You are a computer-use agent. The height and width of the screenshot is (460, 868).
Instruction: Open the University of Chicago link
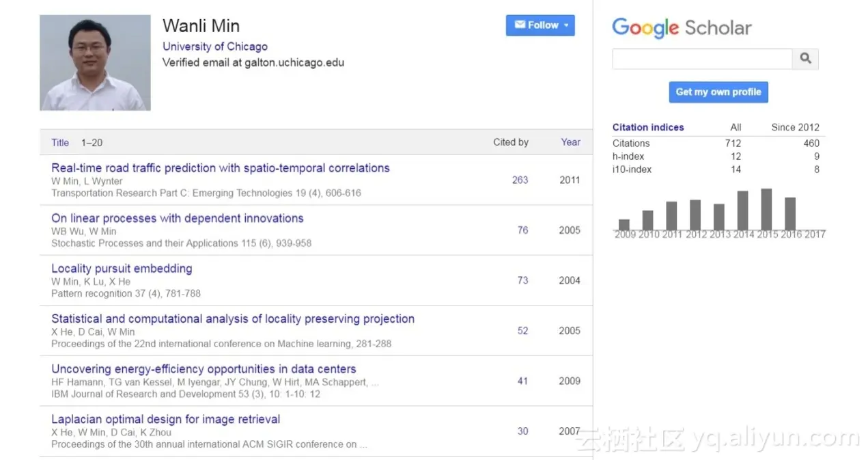click(214, 46)
